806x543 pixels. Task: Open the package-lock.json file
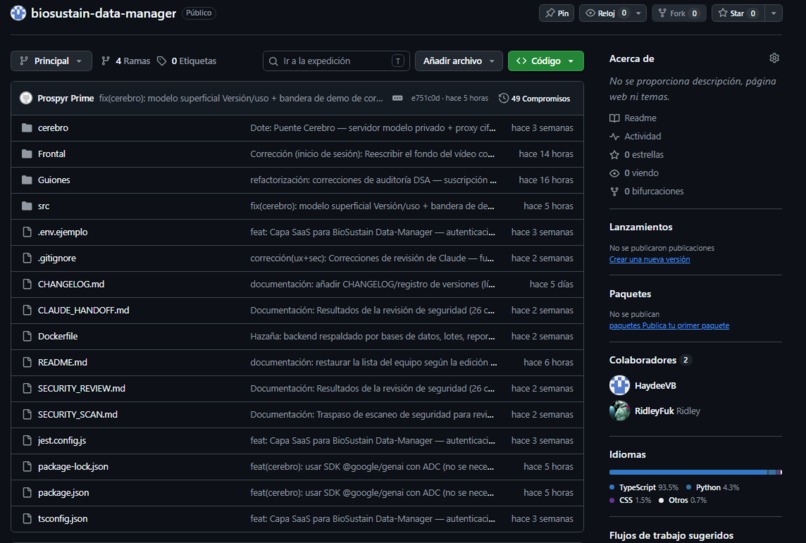tap(73, 466)
